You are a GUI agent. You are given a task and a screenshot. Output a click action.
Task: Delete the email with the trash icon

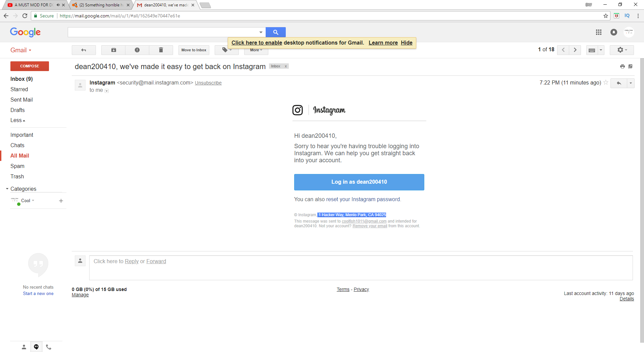coord(161,50)
